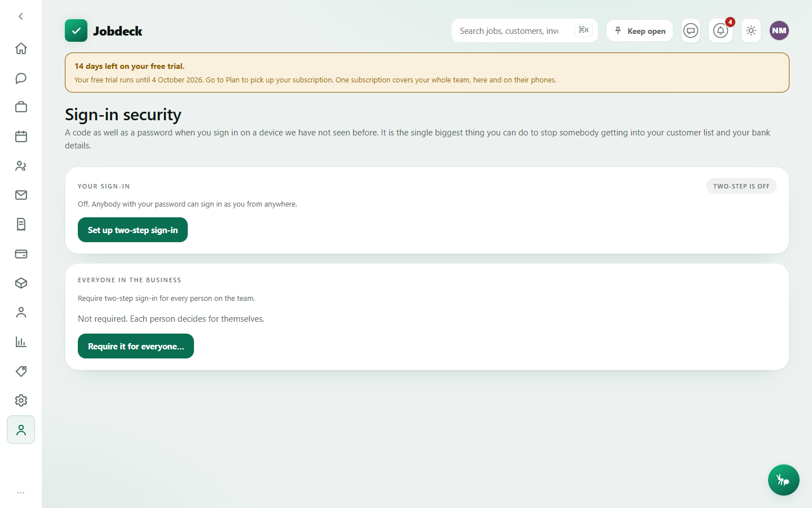Click the Keep open pin button
812x508 pixels.
tap(639, 30)
